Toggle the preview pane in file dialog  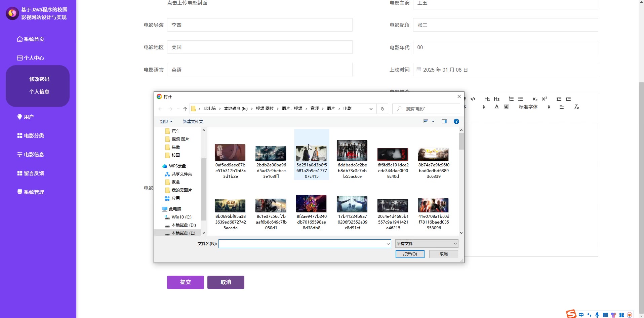click(x=444, y=121)
